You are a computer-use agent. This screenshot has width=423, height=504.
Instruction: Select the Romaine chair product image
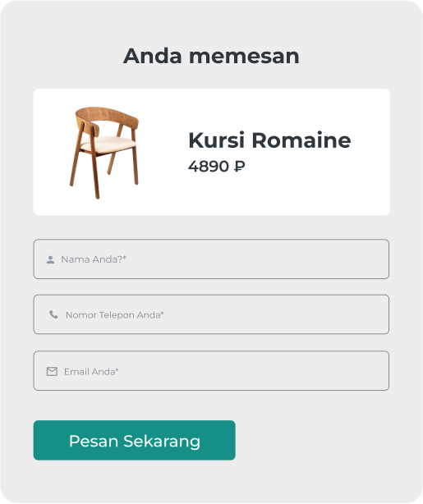[x=104, y=153]
